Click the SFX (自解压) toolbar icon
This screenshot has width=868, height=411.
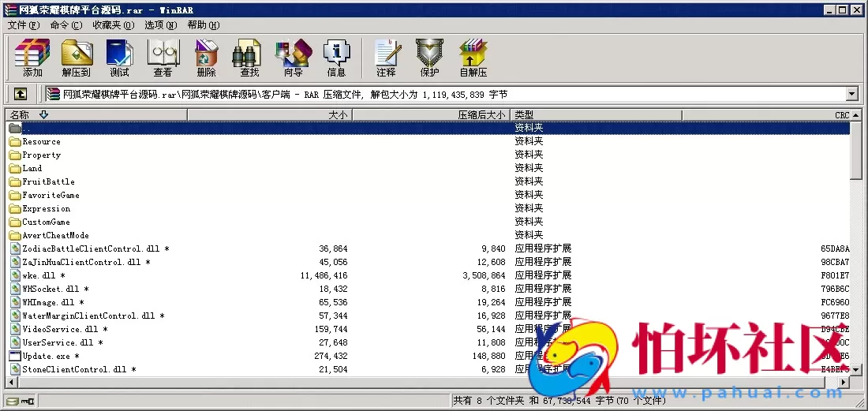tap(473, 58)
